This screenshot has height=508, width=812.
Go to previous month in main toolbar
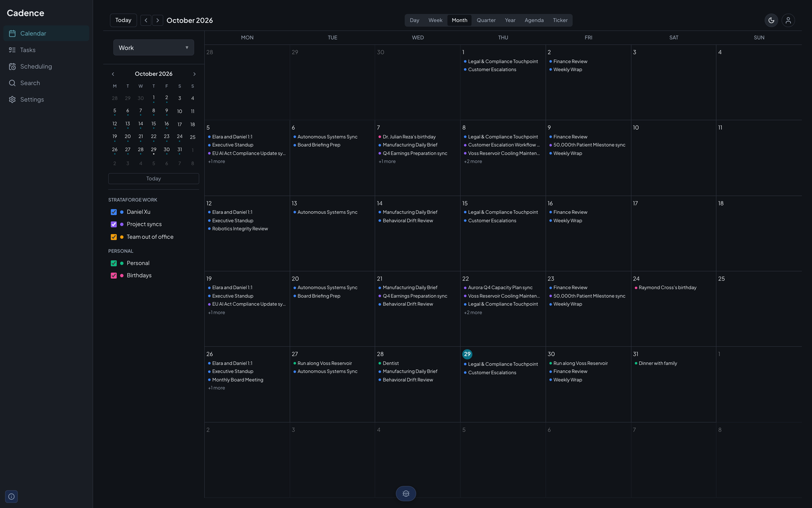[146, 20]
